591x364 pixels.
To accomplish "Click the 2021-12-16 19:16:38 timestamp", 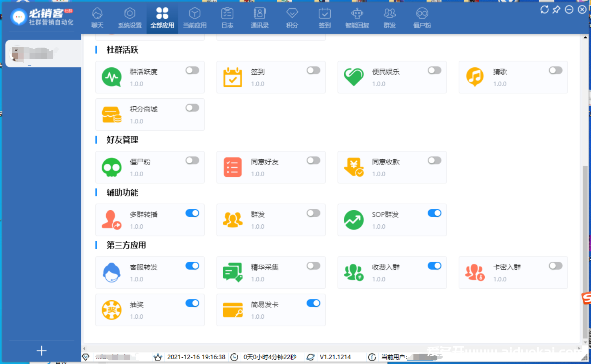I will coord(196,357).
